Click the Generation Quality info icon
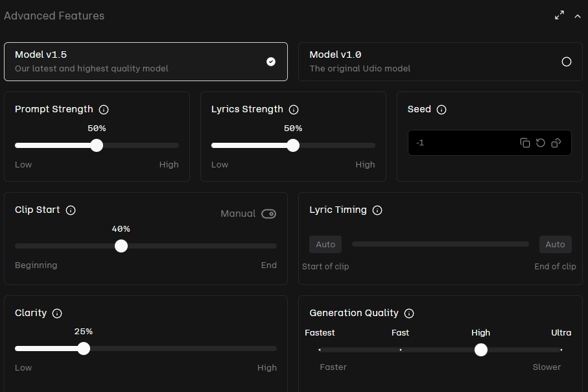 coord(409,313)
